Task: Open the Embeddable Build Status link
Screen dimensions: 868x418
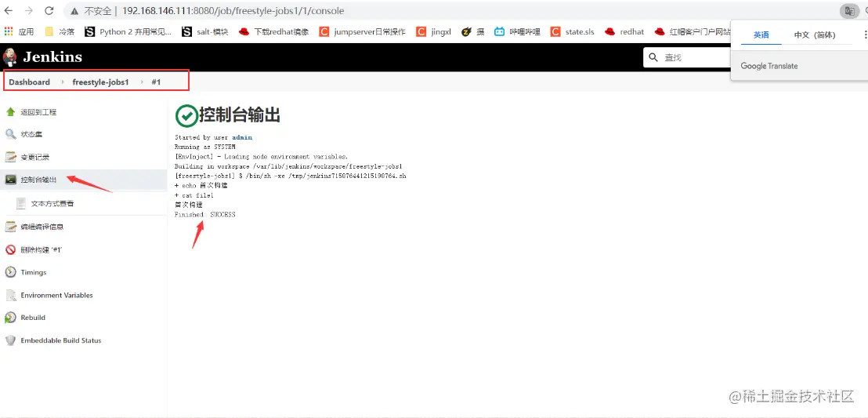Action: tap(61, 340)
